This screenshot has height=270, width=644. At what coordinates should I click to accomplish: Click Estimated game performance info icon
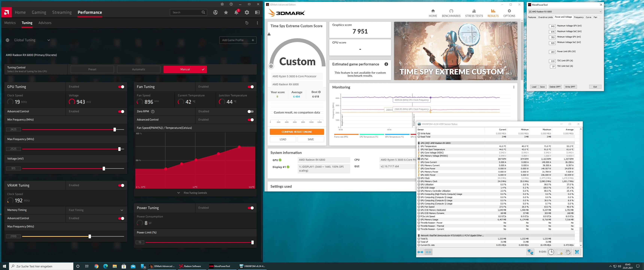386,64
